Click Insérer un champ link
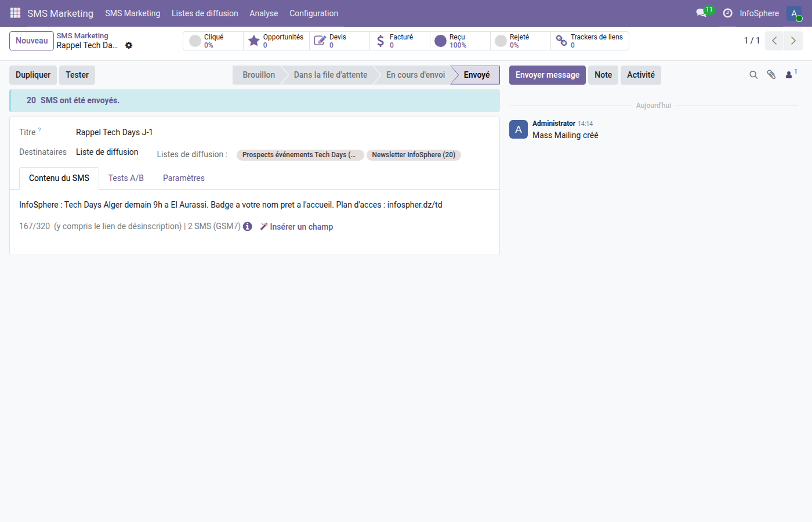This screenshot has width=812, height=522. (x=296, y=227)
